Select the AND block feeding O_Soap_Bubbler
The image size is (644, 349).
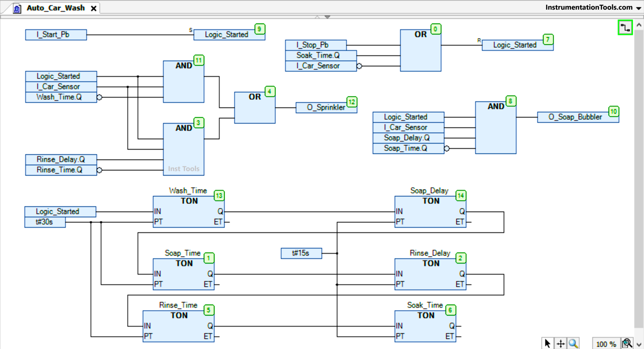click(x=496, y=128)
